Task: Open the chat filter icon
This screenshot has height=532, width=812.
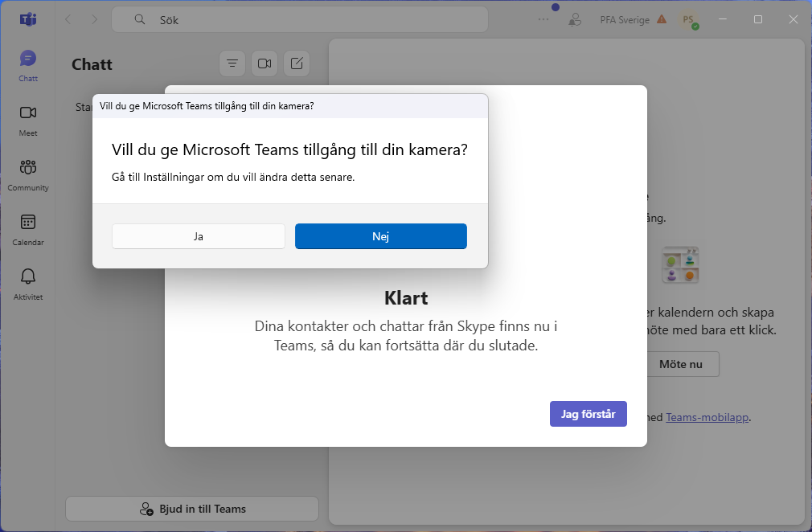Action: click(x=232, y=63)
